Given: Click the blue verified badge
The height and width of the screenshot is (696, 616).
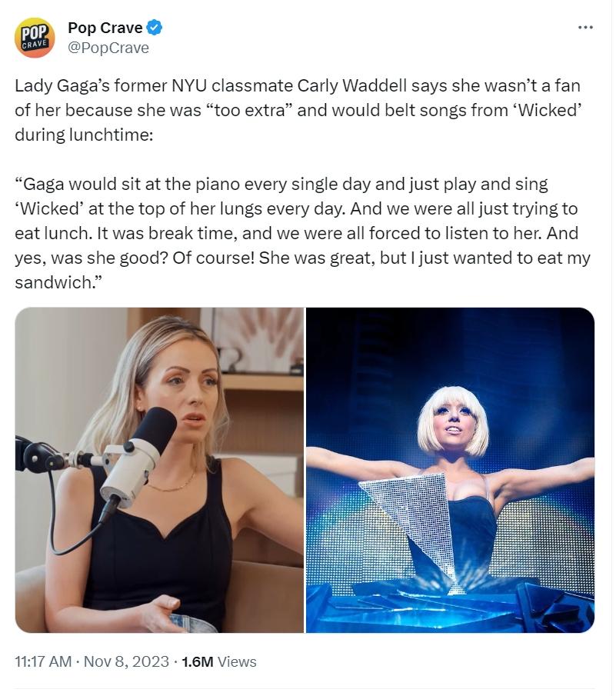Looking at the screenshot, I should (x=155, y=28).
